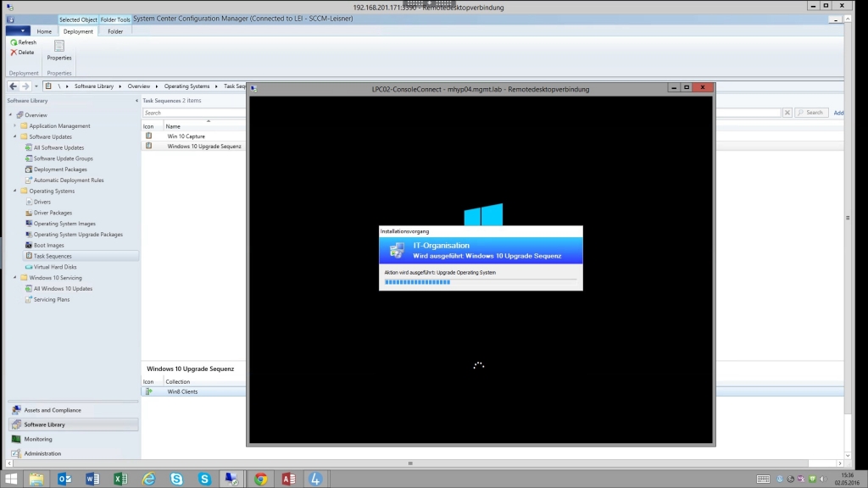
Task: Select Boot Images tree item
Action: [44, 245]
